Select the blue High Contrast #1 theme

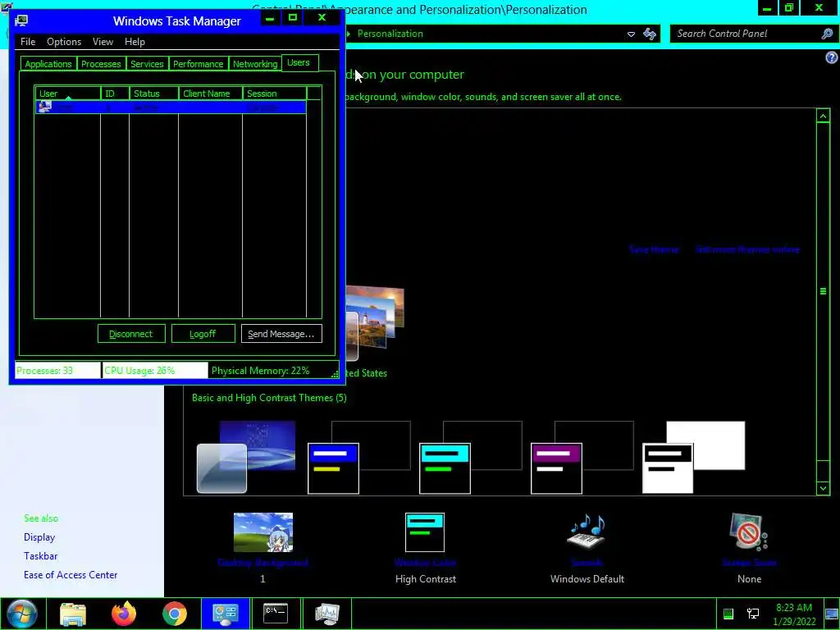click(x=359, y=456)
